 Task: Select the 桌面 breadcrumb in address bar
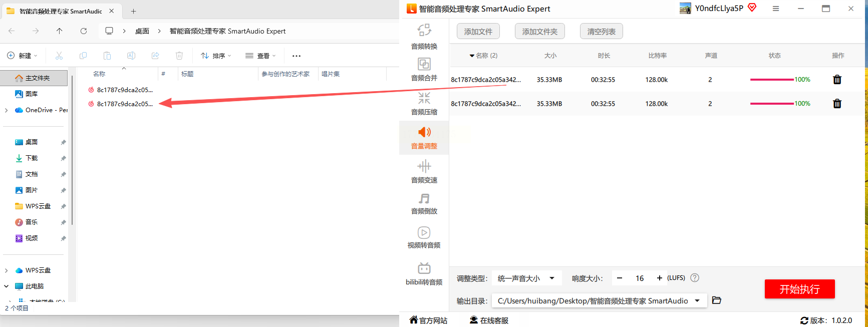[x=142, y=31]
